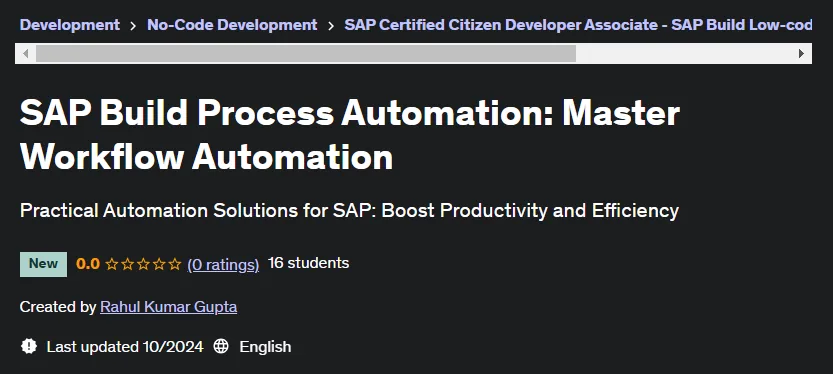
Task: Click the globe language icon
Action: click(x=221, y=347)
